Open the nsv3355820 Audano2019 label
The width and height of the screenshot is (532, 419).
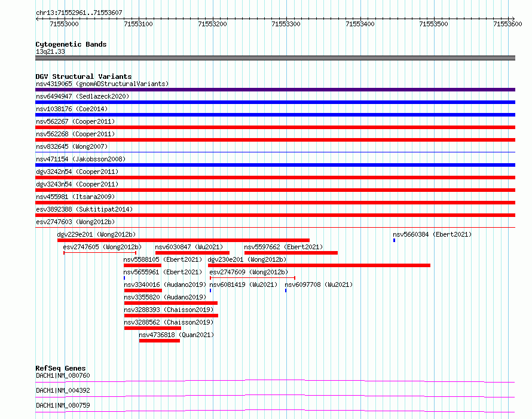pyautogui.click(x=165, y=297)
